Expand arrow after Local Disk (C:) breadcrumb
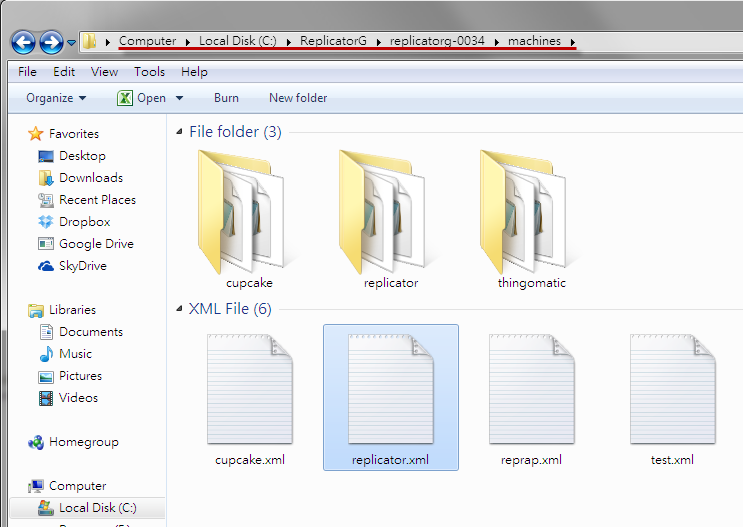This screenshot has height=527, width=743. coord(289,42)
